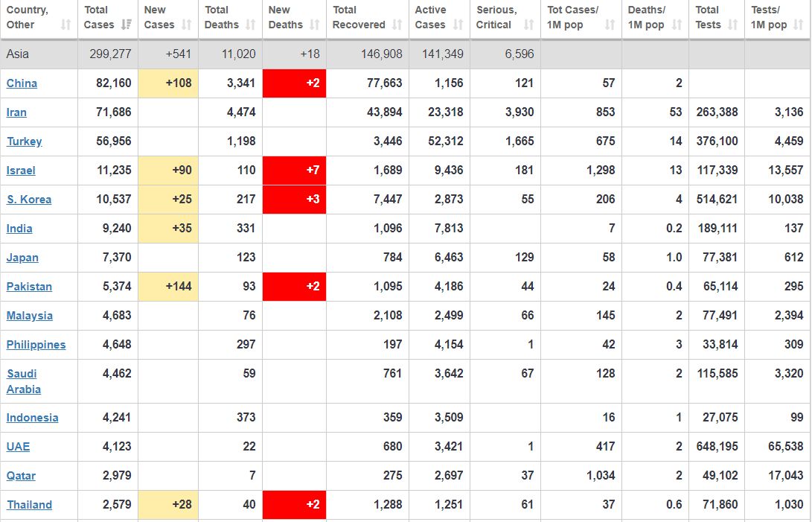Click Israel's red +7 new deaths cell
Image resolution: width=812 pixels, height=522 pixels.
pos(295,171)
